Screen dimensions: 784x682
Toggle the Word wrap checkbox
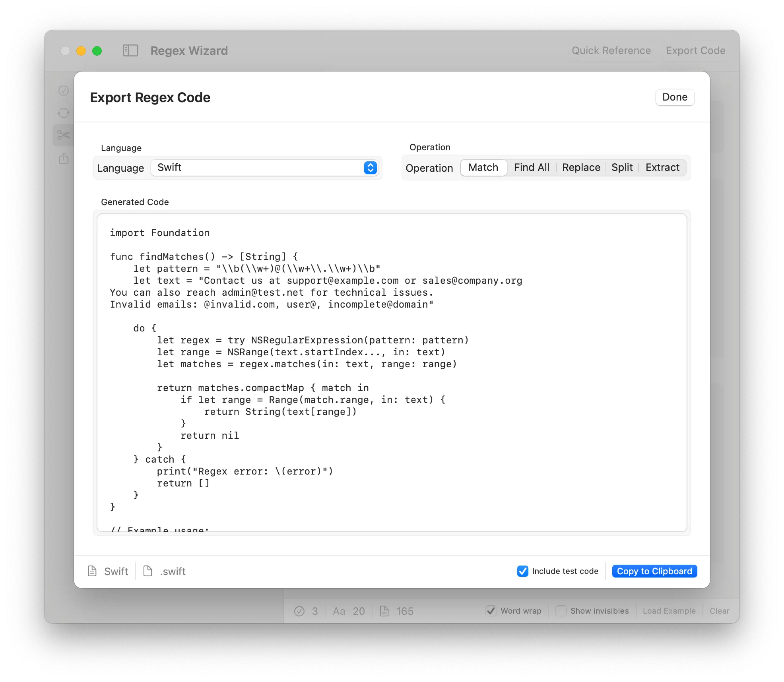point(491,610)
